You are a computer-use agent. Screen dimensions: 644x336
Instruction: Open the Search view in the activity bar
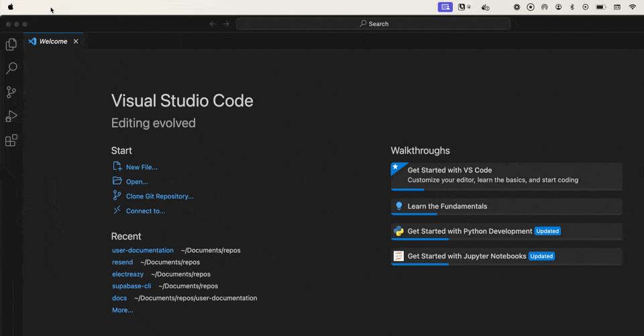11,68
